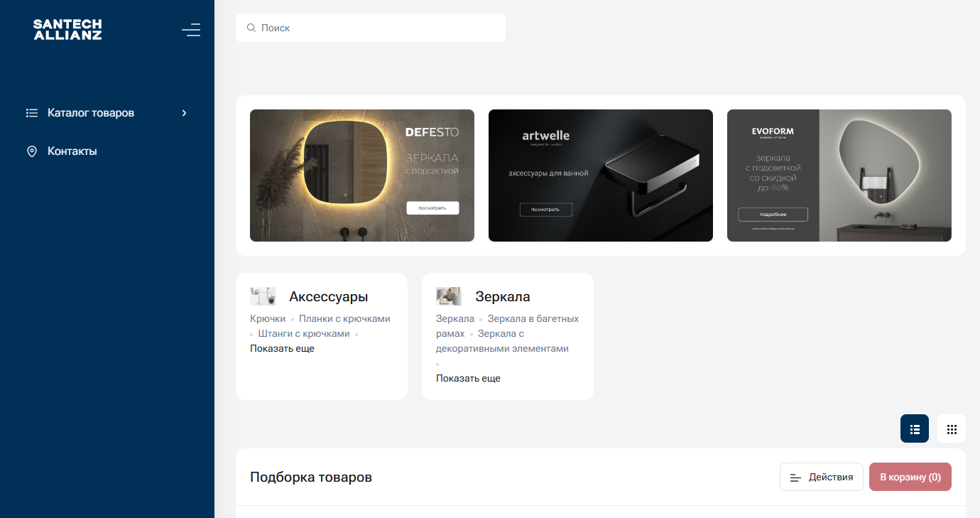Show more under Аксессуары
This screenshot has height=518, width=980.
point(282,349)
